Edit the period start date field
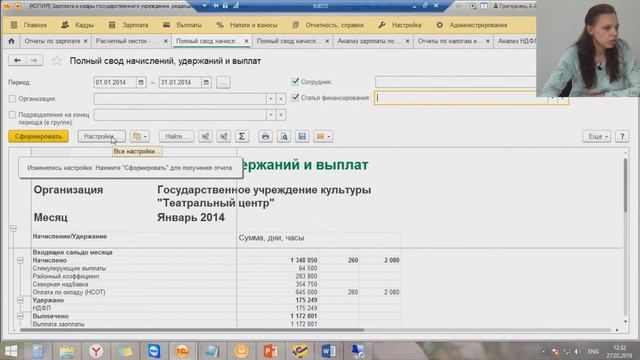This screenshot has width=640, height=360. pyautogui.click(x=115, y=82)
